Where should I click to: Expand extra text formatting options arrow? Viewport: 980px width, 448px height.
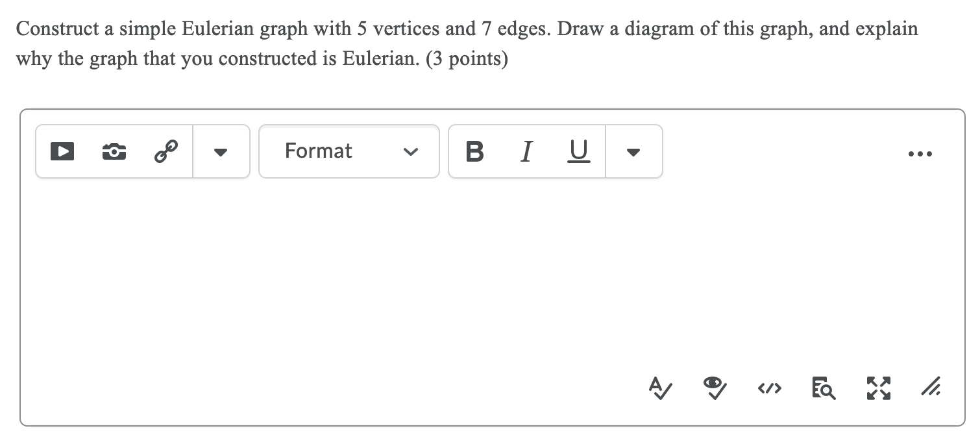pos(634,151)
